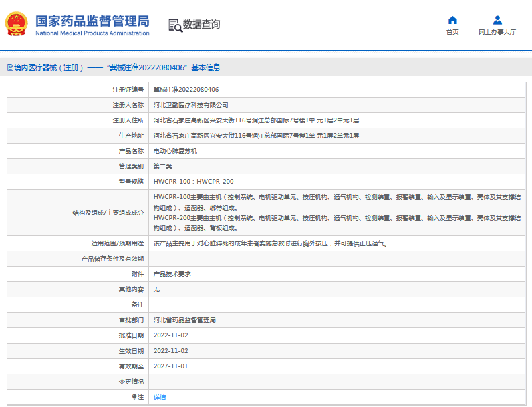
Task: Select 产品技术要求 attachment value
Action: click(x=172, y=274)
